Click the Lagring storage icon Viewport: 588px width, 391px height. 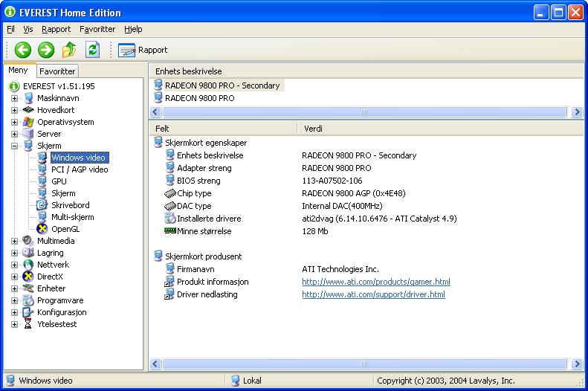point(28,253)
